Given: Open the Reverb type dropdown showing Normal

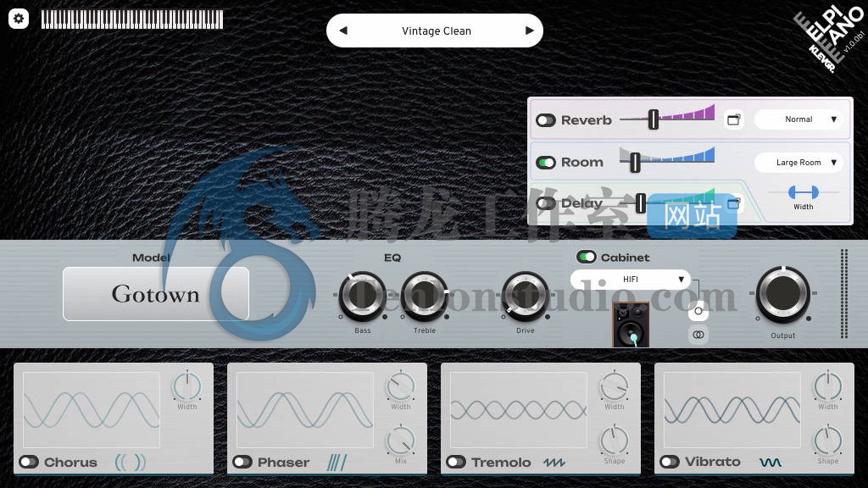Looking at the screenshot, I should [x=798, y=119].
